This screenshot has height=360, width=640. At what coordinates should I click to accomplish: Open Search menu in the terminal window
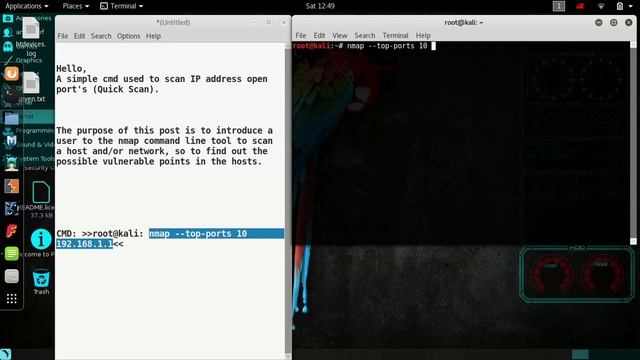(364, 36)
